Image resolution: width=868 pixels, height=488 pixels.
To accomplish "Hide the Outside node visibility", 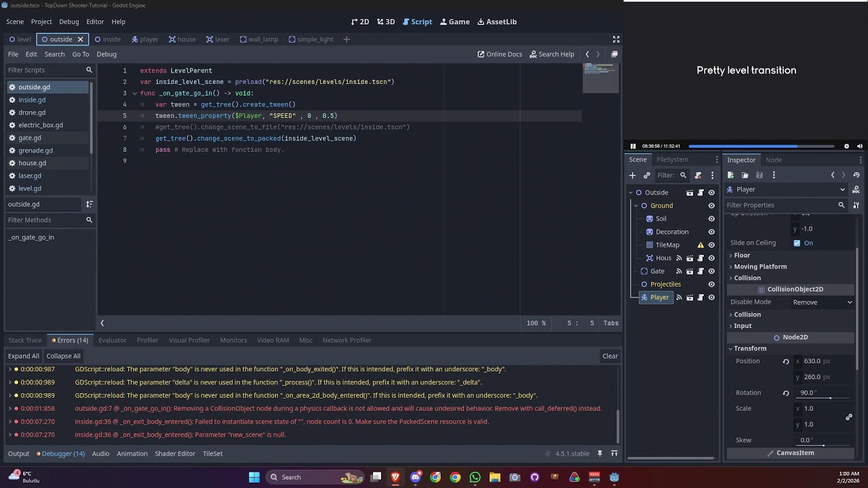I will (x=711, y=192).
